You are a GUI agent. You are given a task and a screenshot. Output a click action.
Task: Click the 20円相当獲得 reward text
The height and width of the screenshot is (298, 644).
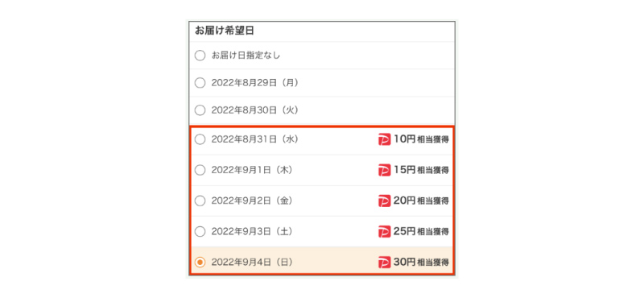pyautogui.click(x=421, y=201)
